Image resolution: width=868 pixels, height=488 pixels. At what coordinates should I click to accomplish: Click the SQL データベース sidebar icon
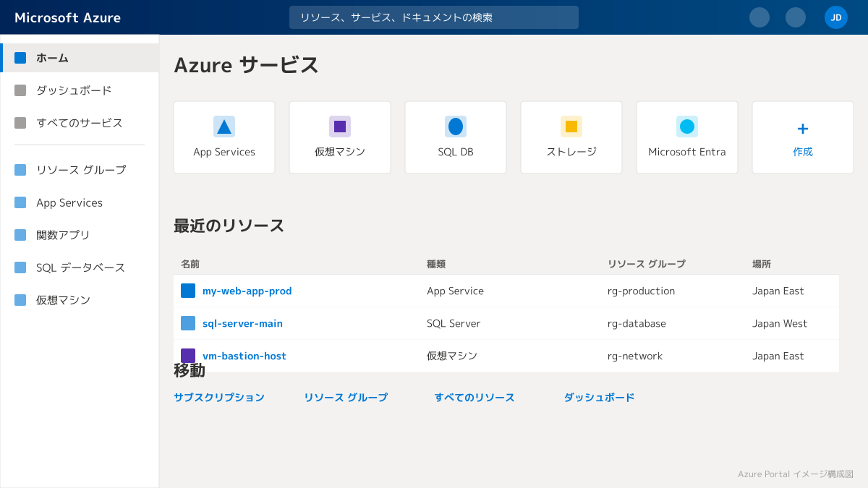(x=20, y=267)
